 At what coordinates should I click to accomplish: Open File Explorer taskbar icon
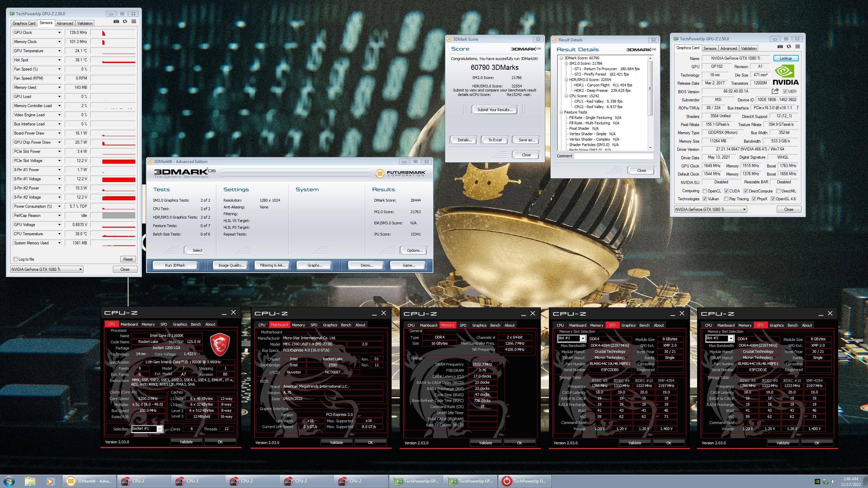30,481
